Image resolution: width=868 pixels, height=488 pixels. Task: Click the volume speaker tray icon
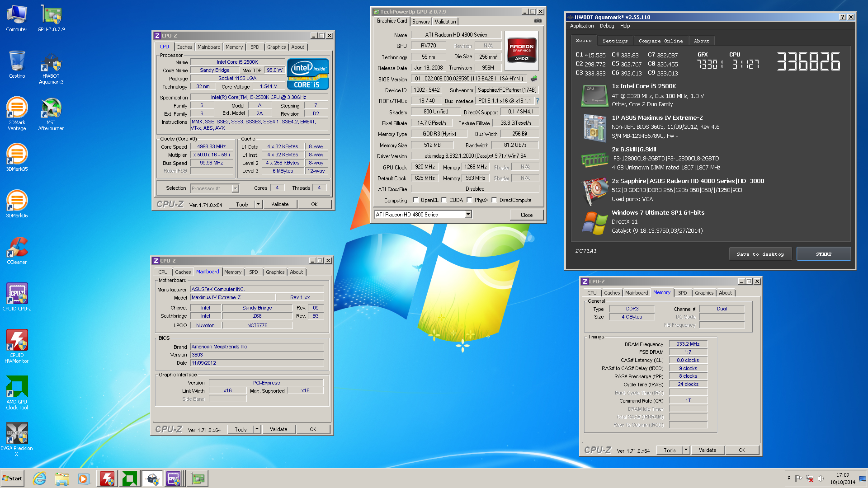point(821,479)
